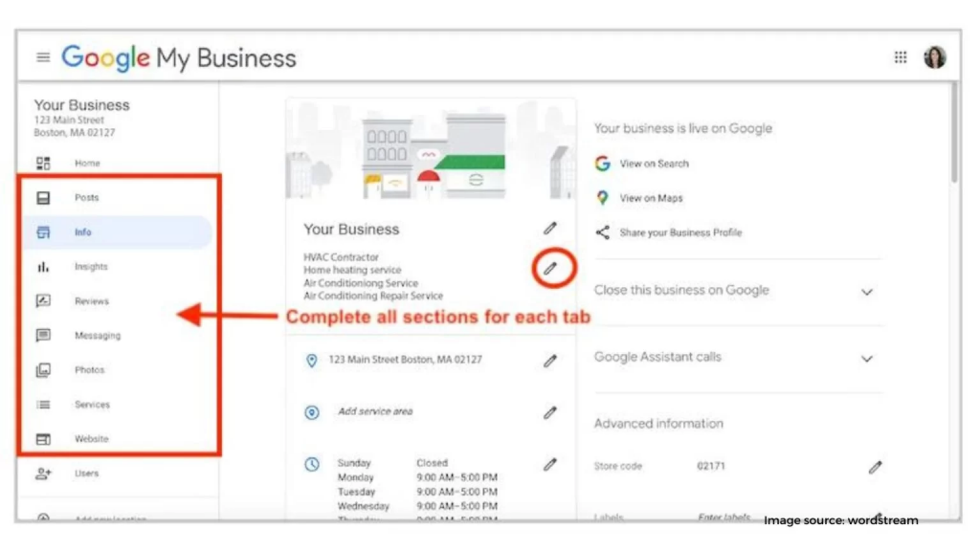Screen dimensions: 980x551
Task: Click the Google G search icon
Action: pyautogui.click(x=602, y=164)
